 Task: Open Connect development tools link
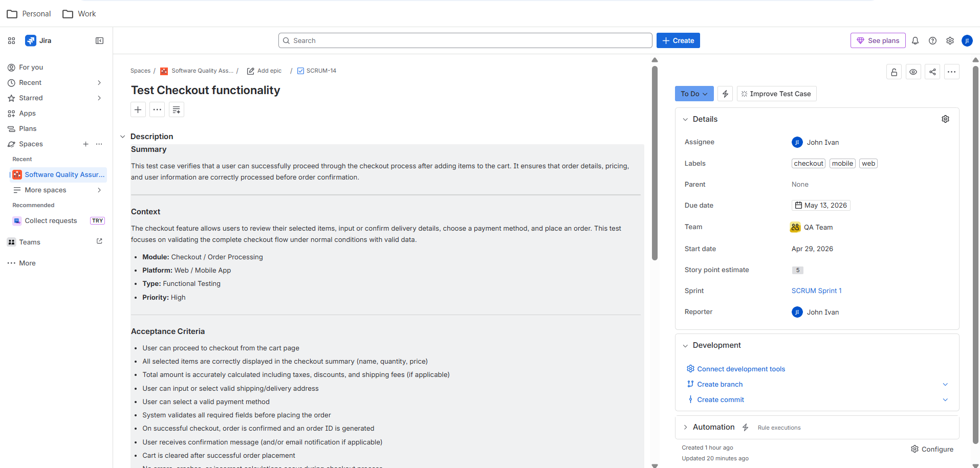pyautogui.click(x=741, y=369)
